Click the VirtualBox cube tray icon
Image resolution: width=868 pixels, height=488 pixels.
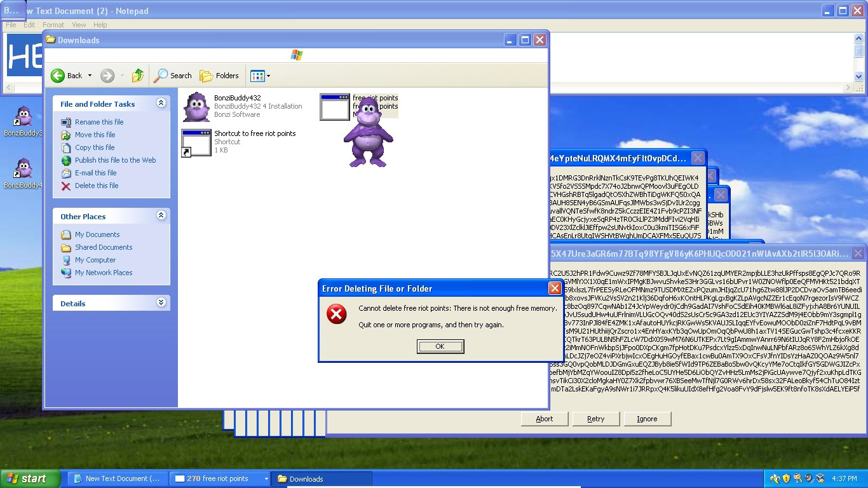tap(820, 478)
